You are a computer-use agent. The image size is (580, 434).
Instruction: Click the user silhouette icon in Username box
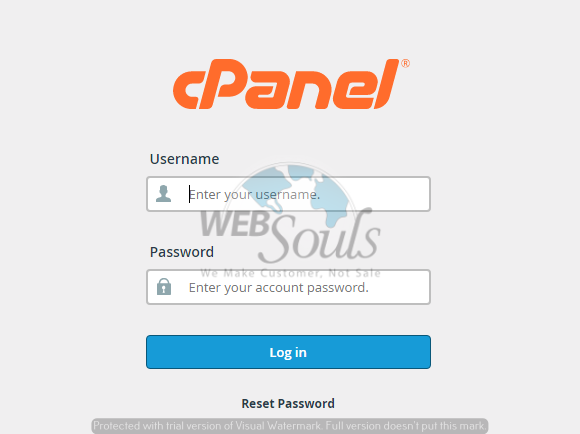point(163,194)
